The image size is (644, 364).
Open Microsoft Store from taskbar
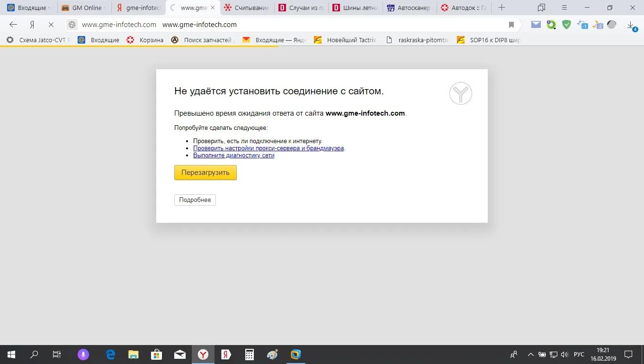156,355
